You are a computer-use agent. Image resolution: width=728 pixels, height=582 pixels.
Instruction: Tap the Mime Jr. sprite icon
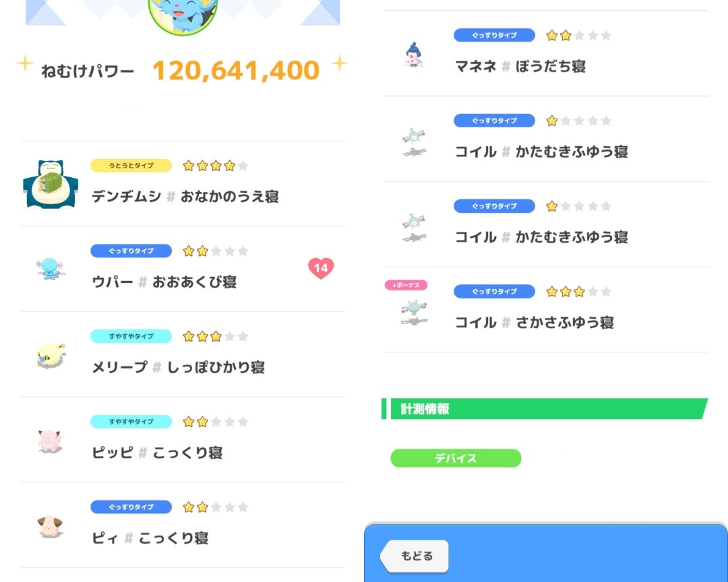413,55
